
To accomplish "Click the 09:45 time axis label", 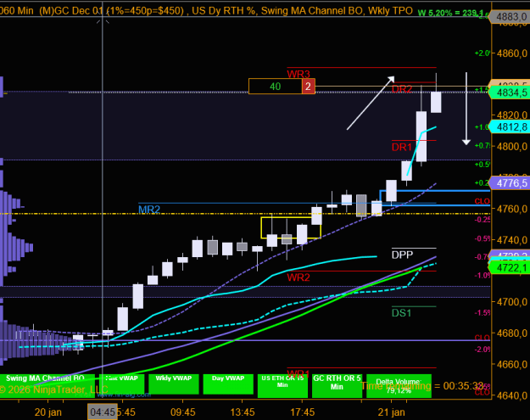I will (183, 412).
